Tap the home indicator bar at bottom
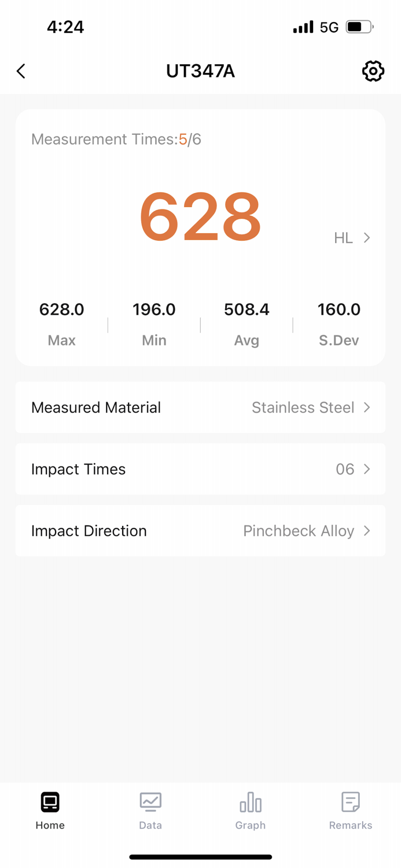Screen dimensions: 401x868 [x=200, y=857]
